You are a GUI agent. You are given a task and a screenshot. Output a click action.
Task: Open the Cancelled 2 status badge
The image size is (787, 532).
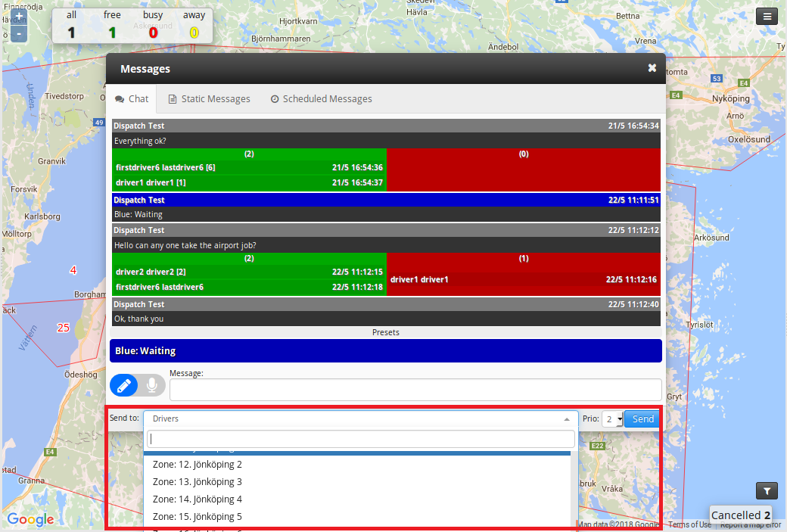point(740,515)
